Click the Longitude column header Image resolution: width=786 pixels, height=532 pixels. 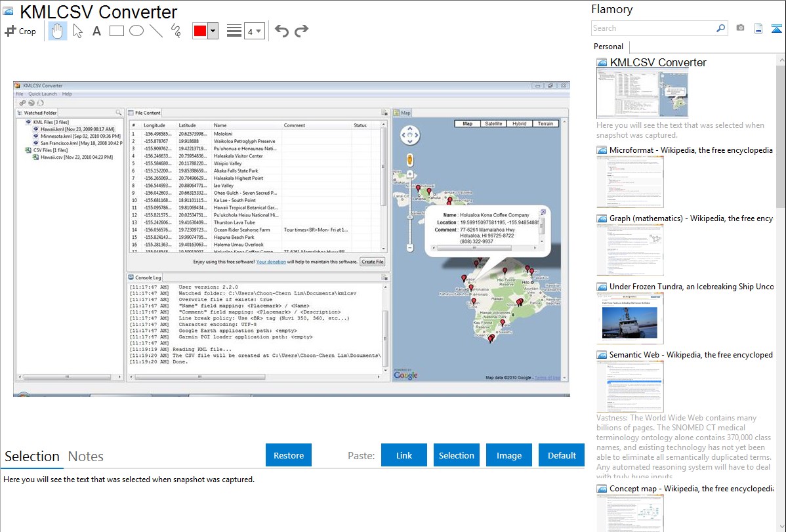tap(154, 125)
